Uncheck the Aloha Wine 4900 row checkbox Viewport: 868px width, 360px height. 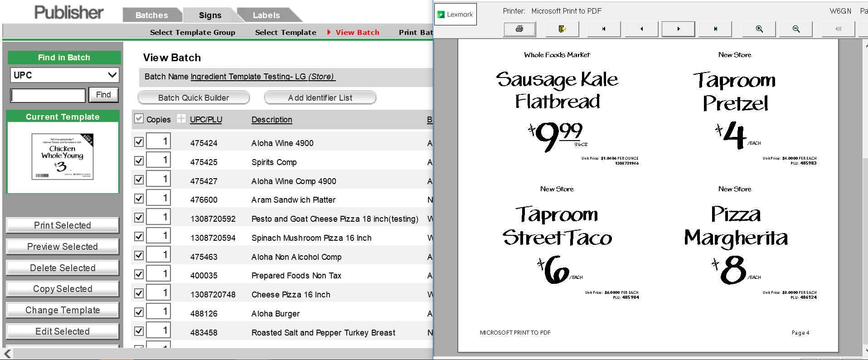click(139, 142)
